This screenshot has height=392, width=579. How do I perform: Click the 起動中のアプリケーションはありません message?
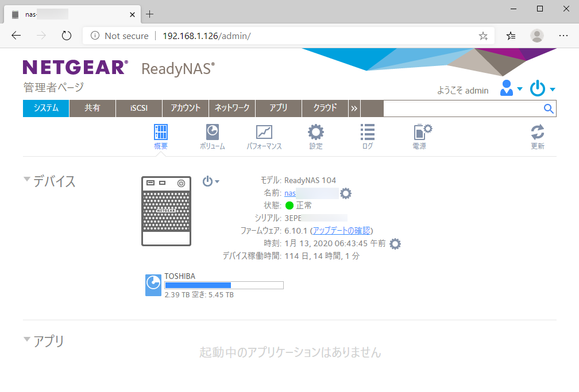pyautogui.click(x=290, y=352)
